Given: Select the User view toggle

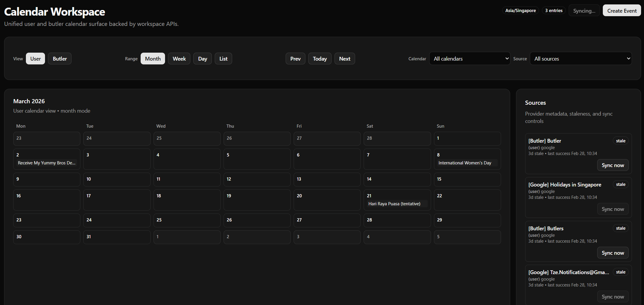Looking at the screenshot, I should pyautogui.click(x=35, y=59).
